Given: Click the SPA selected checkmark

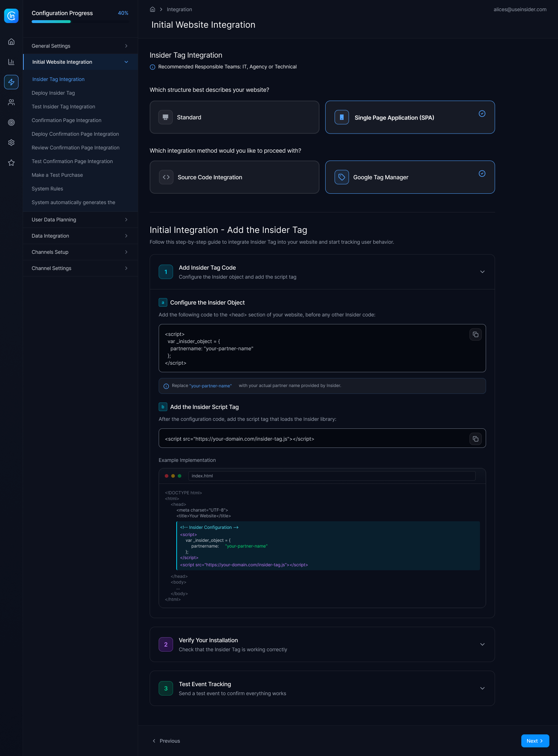Looking at the screenshot, I should tap(482, 114).
